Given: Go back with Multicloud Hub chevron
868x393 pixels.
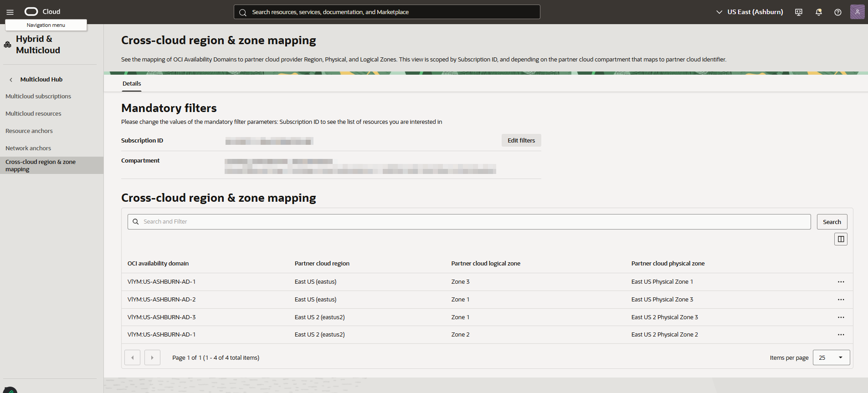Looking at the screenshot, I should pos(11,80).
